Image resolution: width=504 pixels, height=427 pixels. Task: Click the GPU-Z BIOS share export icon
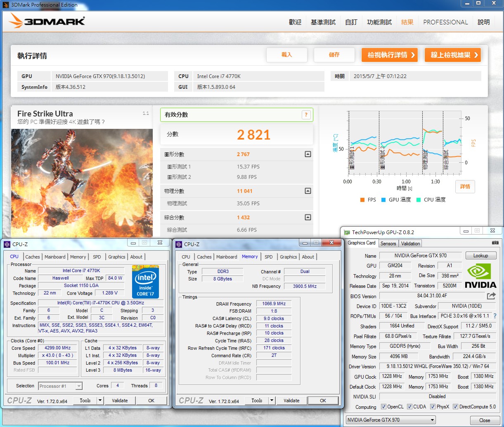491,296
